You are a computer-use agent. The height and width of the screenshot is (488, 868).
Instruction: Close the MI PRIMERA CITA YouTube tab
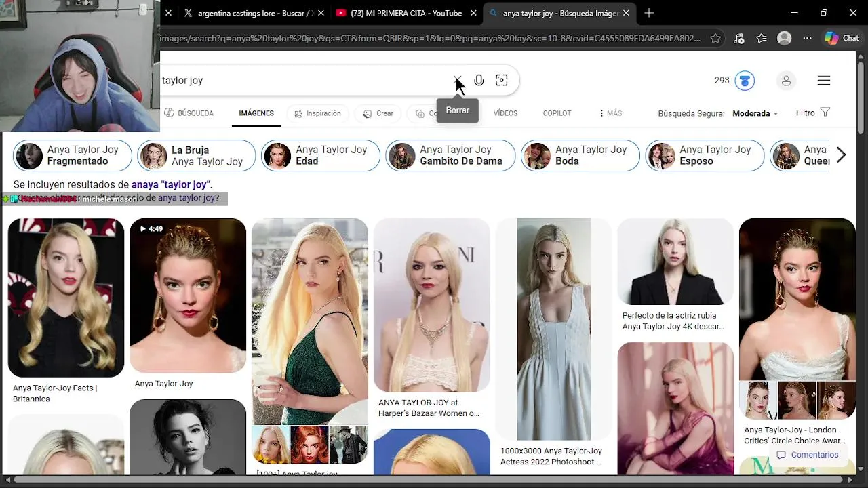473,13
